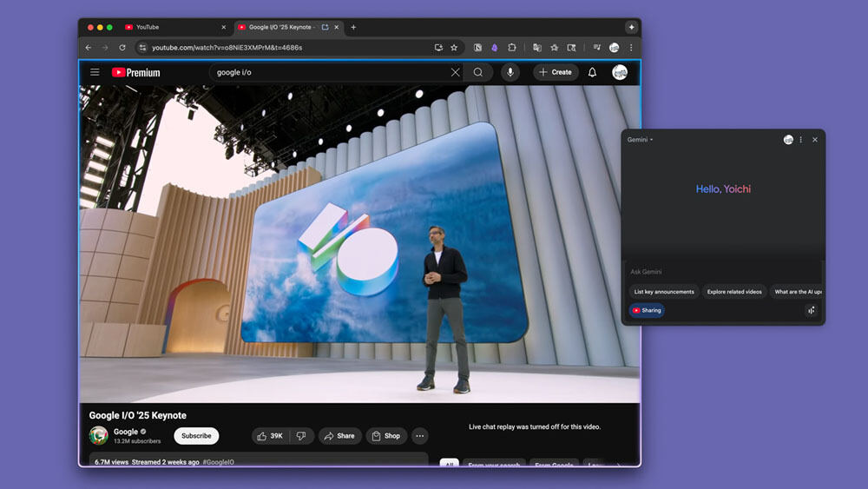Screen dimensions: 868x489
Task: Open Google channel avatar
Action: [99, 436]
